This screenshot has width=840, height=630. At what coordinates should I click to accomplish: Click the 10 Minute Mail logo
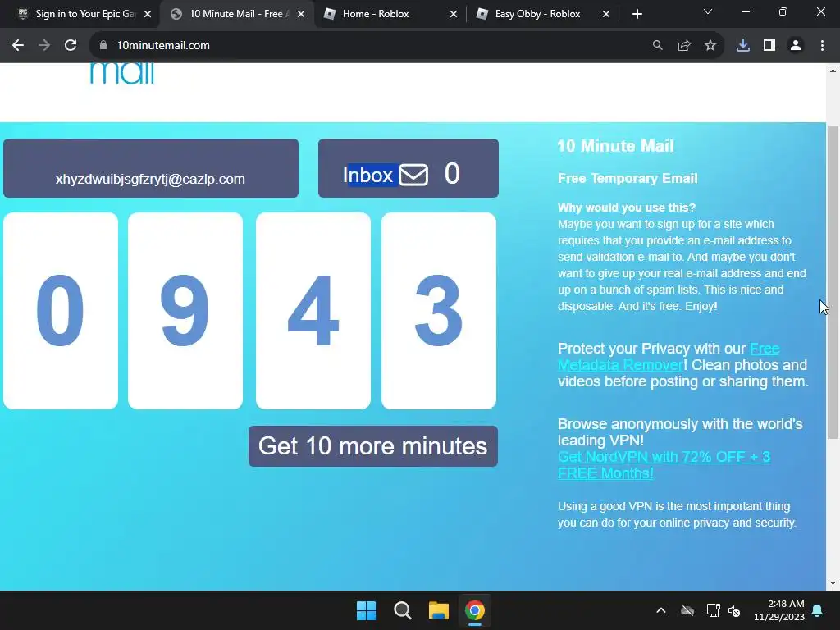pos(122,74)
